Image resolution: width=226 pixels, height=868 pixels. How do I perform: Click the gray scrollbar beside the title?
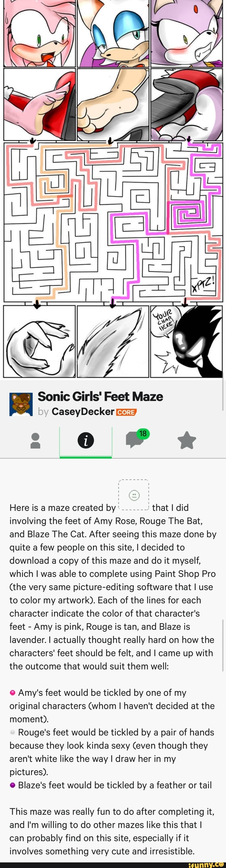click(223, 394)
